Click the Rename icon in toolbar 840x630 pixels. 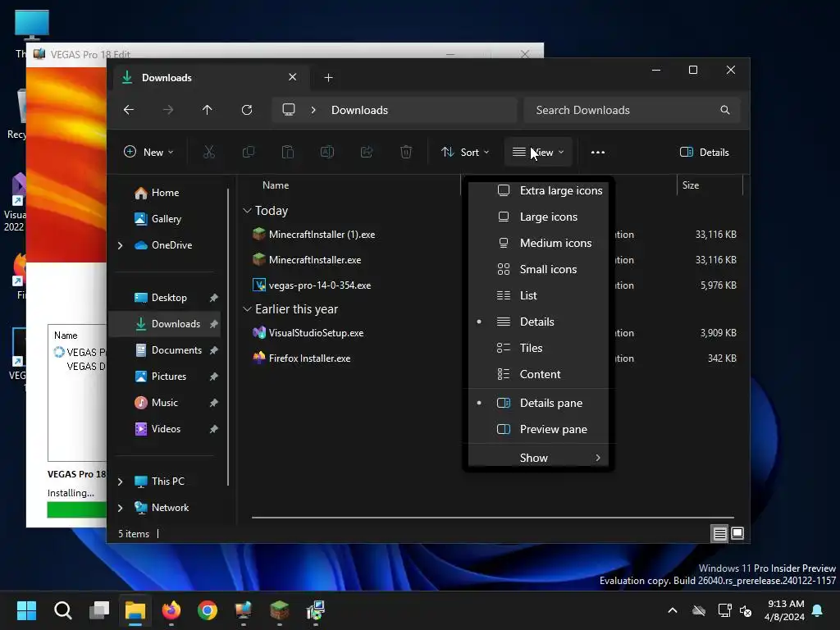tap(327, 152)
